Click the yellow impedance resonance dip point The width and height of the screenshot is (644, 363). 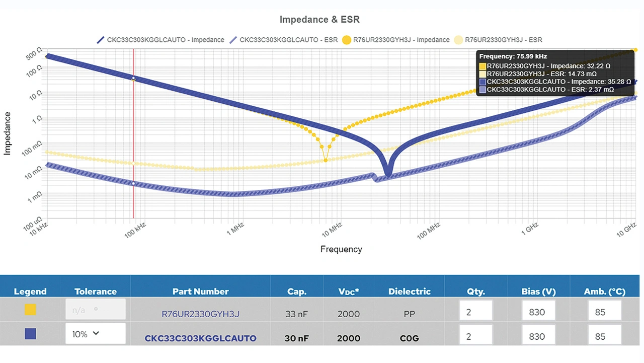(326, 160)
